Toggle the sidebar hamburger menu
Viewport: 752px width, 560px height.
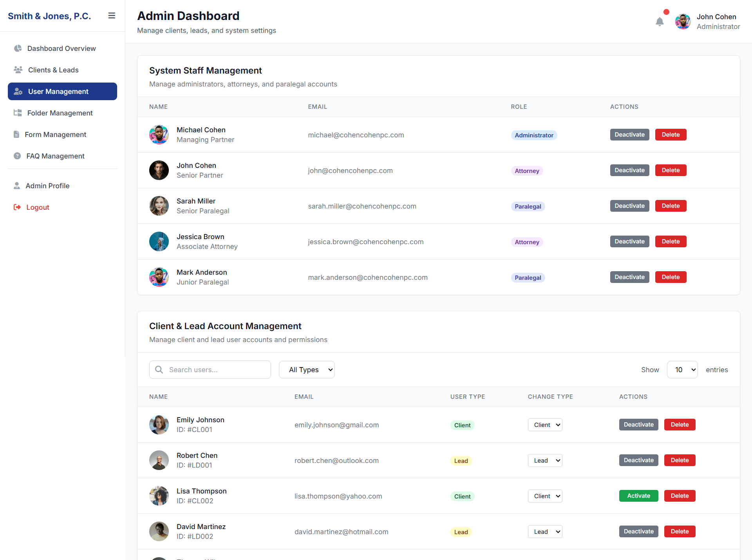pos(112,16)
